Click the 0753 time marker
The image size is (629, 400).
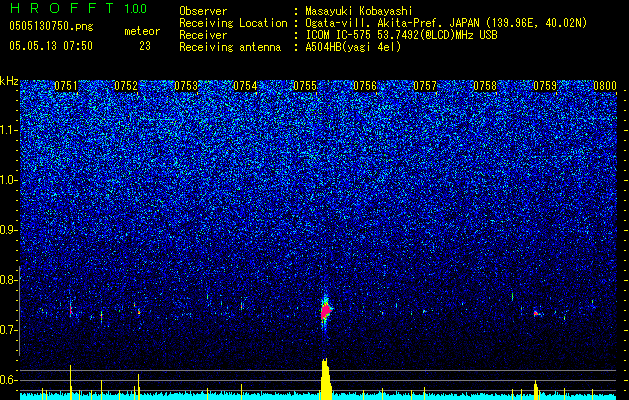click(186, 86)
